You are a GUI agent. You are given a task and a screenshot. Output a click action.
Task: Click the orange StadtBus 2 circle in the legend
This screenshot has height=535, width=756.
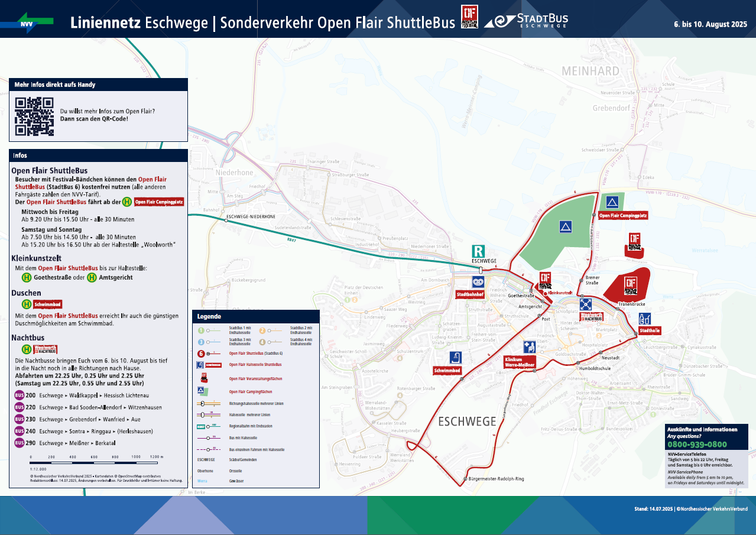tap(263, 330)
